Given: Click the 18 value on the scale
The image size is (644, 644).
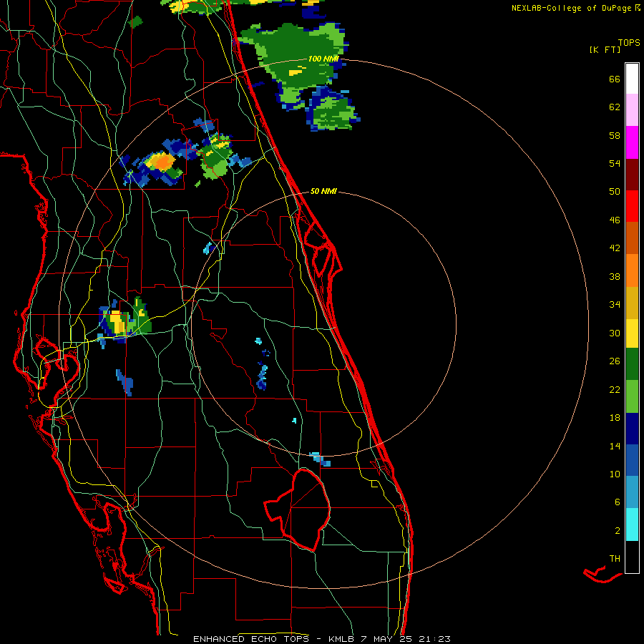Looking at the screenshot, I should pos(615,418).
